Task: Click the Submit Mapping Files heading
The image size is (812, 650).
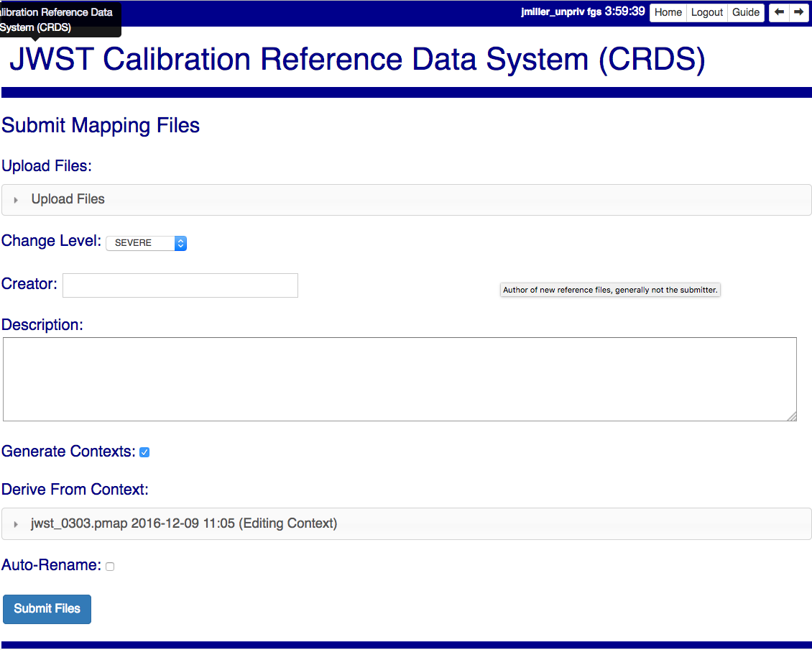Action: coord(101,126)
